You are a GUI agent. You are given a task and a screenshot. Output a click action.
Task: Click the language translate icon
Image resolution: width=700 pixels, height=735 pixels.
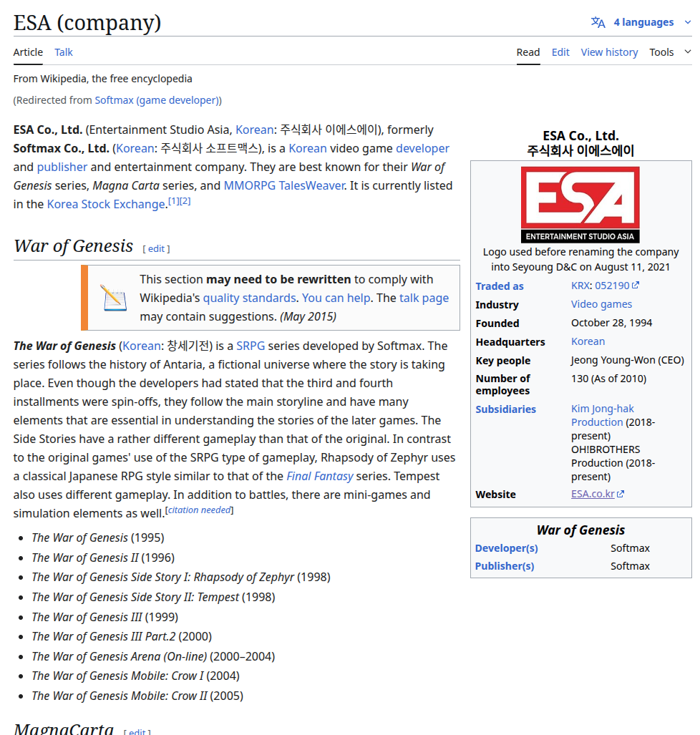[598, 22]
